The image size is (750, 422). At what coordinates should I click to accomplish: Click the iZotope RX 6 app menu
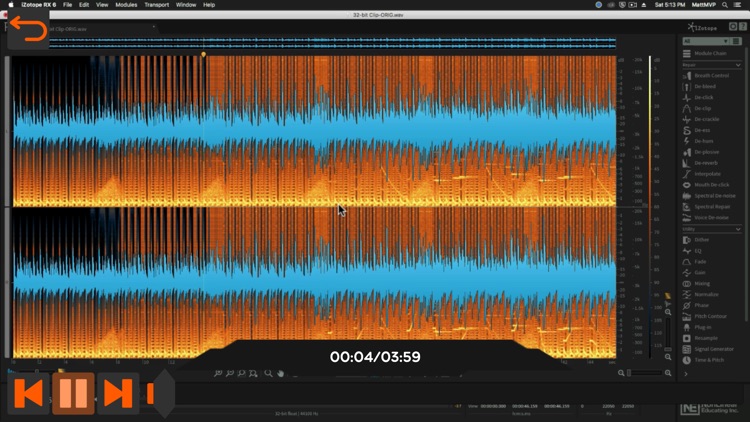click(39, 5)
